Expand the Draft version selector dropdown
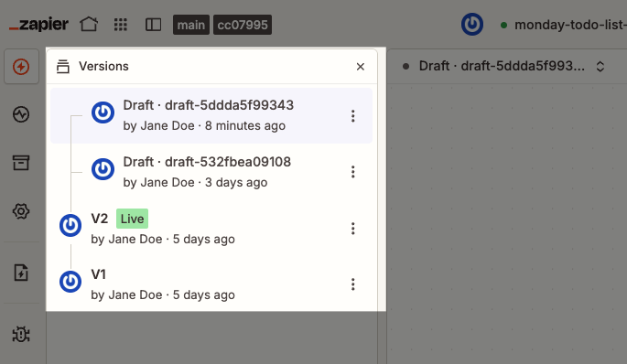This screenshot has height=364, width=627. (x=600, y=67)
